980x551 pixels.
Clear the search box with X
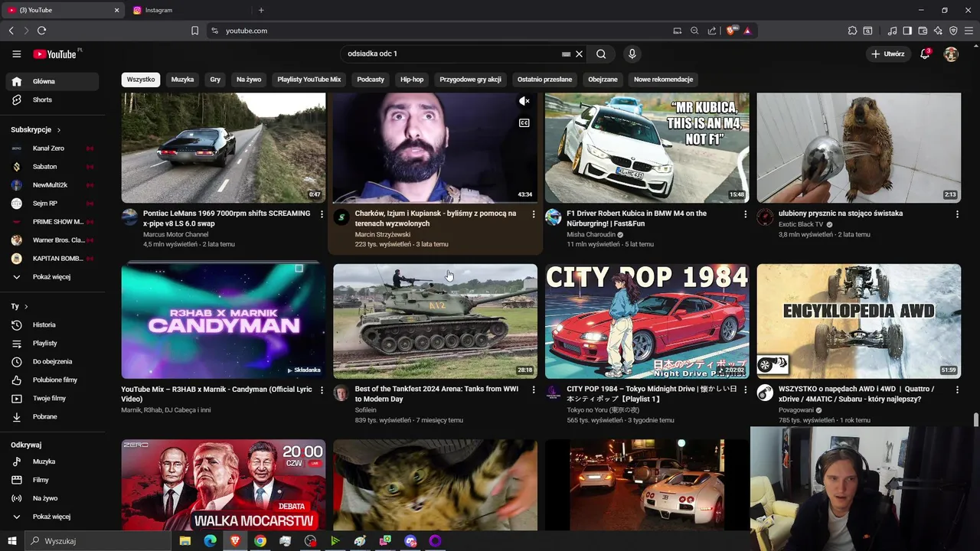pyautogui.click(x=580, y=54)
